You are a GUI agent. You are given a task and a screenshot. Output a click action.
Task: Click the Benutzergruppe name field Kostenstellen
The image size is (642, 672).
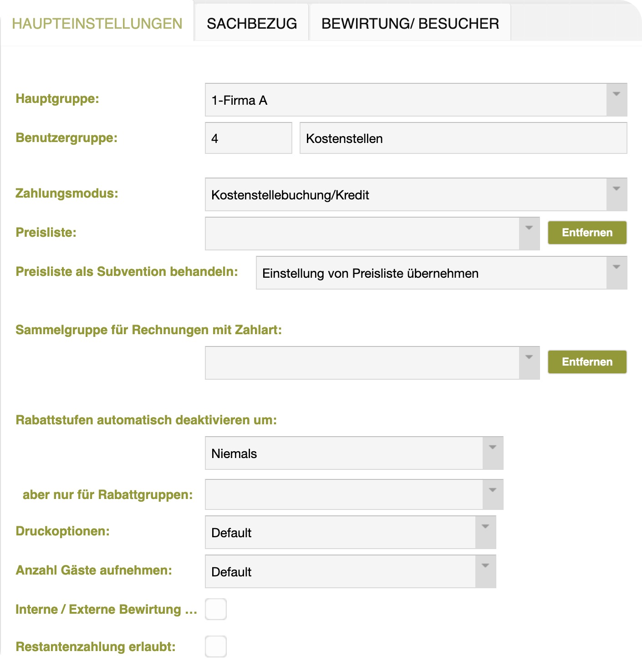(x=463, y=138)
